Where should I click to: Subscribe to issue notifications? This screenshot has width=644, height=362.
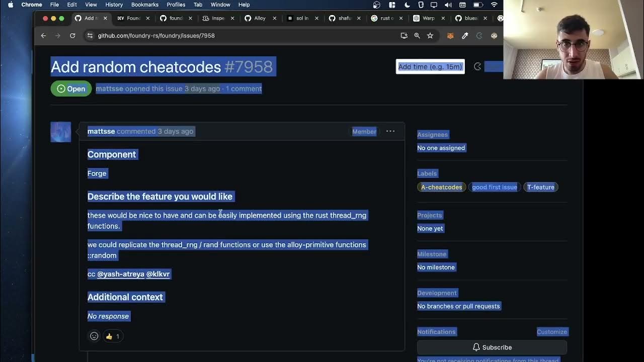(x=492, y=347)
